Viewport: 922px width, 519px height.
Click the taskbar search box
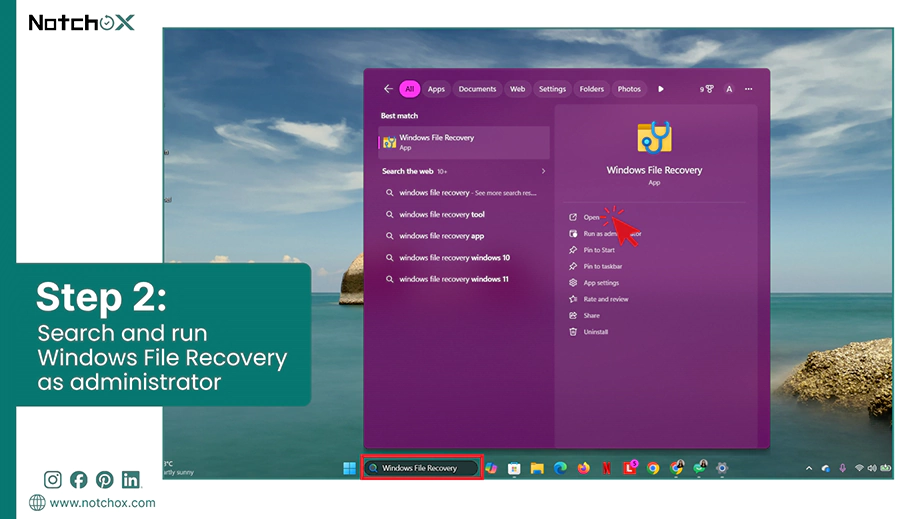coord(422,468)
